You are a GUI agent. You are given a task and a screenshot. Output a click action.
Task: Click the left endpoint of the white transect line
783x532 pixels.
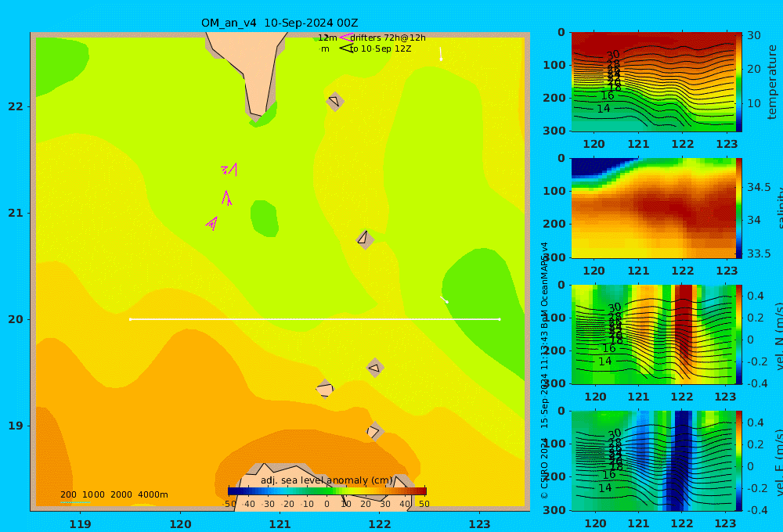click(130, 319)
